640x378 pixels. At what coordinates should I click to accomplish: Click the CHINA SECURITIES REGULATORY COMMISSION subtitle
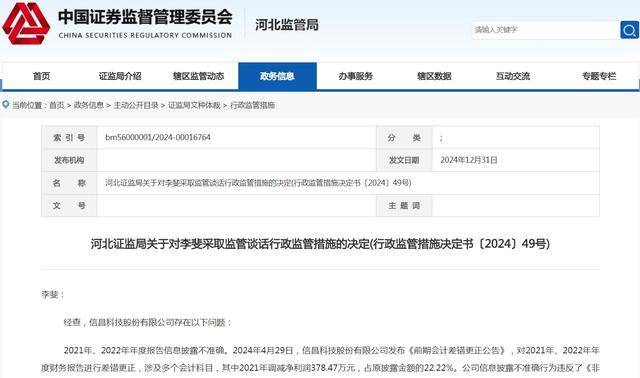(x=145, y=36)
